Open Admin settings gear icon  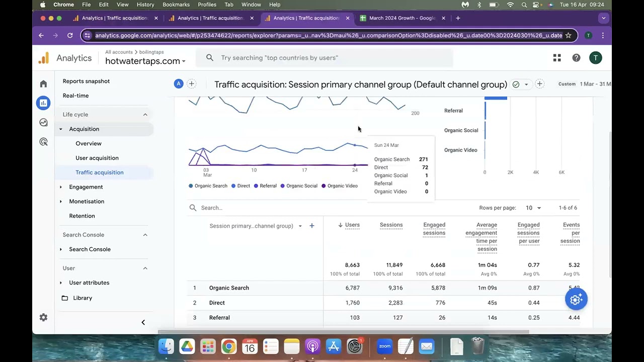(x=43, y=317)
